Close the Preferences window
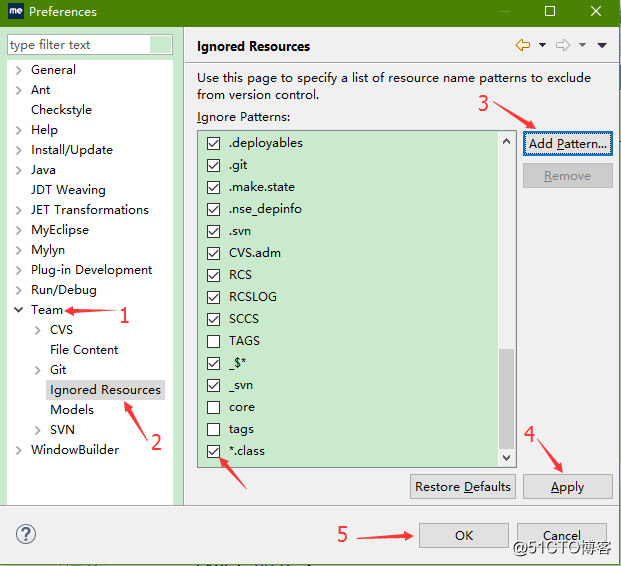Image resolution: width=621 pixels, height=566 pixels. coord(596,11)
